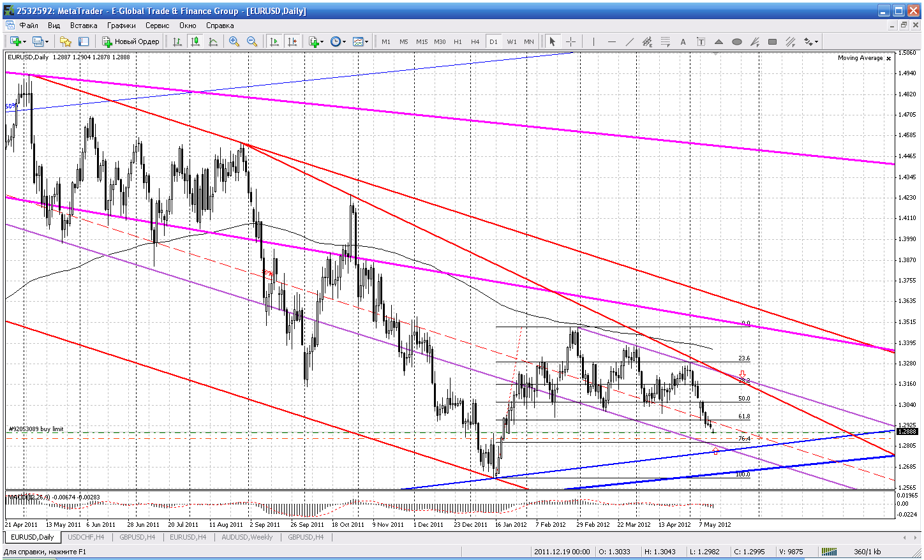
Task: Click the Новый Ордер button
Action: 131,41
